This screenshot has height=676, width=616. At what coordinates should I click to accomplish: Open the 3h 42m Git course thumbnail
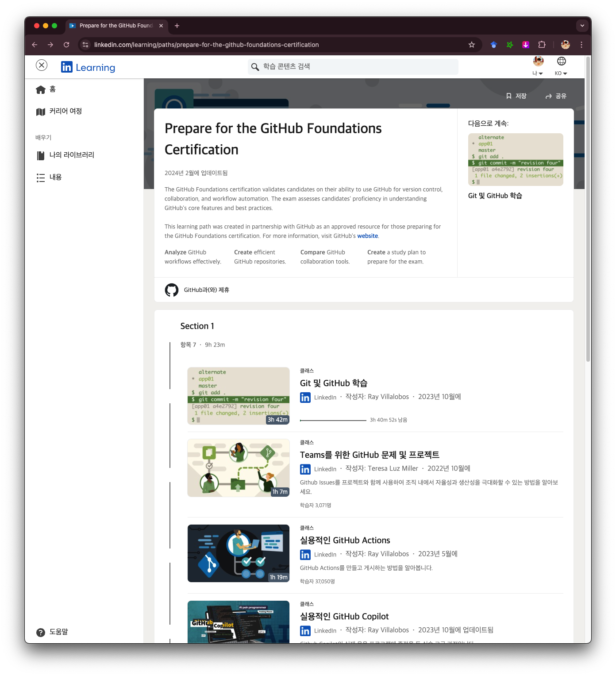[x=239, y=396]
